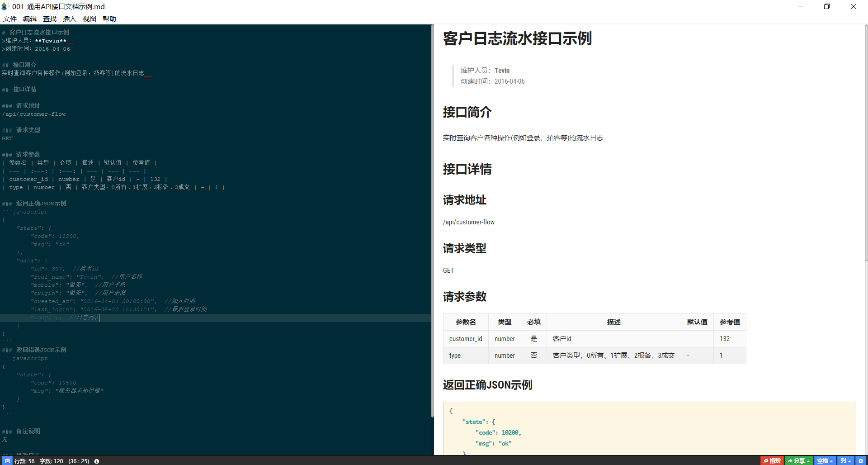This screenshot has width=868, height=465.
Task: Click the preview heading 接口详情
Action: point(467,169)
